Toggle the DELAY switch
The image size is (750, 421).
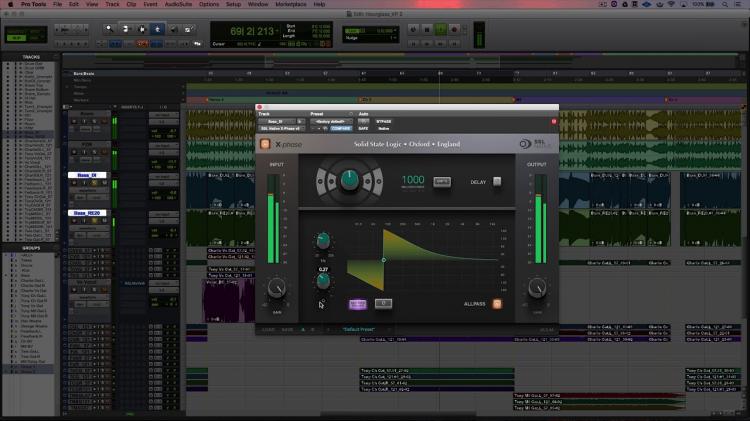(x=497, y=181)
